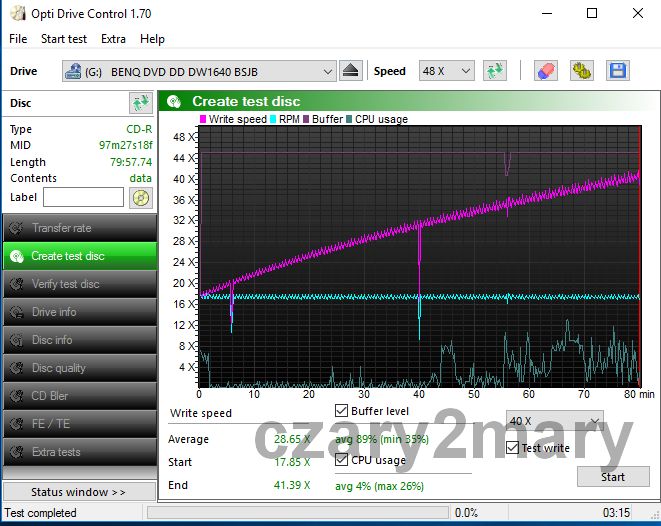Click the save floppy disk icon
This screenshot has height=526, width=661.
coord(617,71)
